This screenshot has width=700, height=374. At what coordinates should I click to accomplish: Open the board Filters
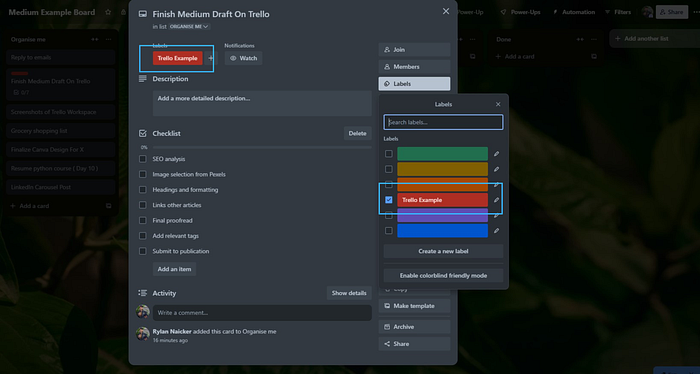point(618,12)
